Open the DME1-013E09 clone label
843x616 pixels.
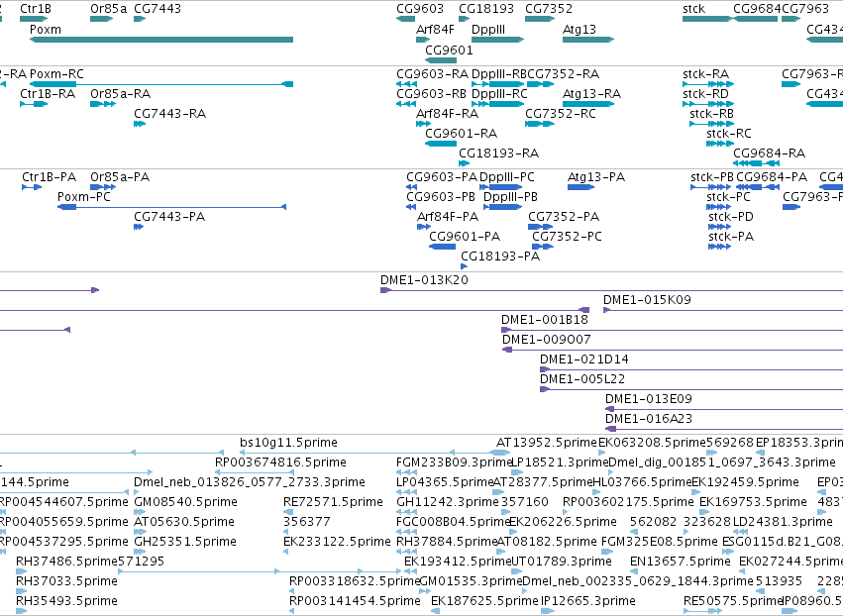[x=649, y=400]
